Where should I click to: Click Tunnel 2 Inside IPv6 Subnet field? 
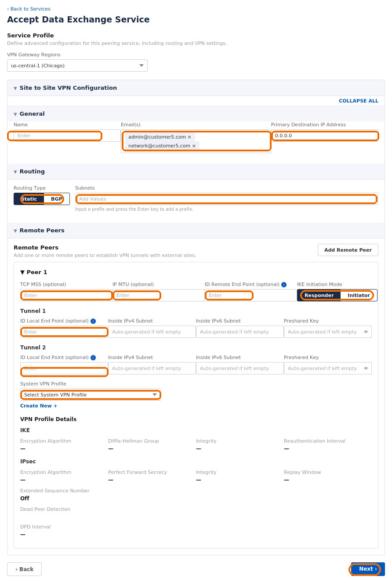coord(240,368)
